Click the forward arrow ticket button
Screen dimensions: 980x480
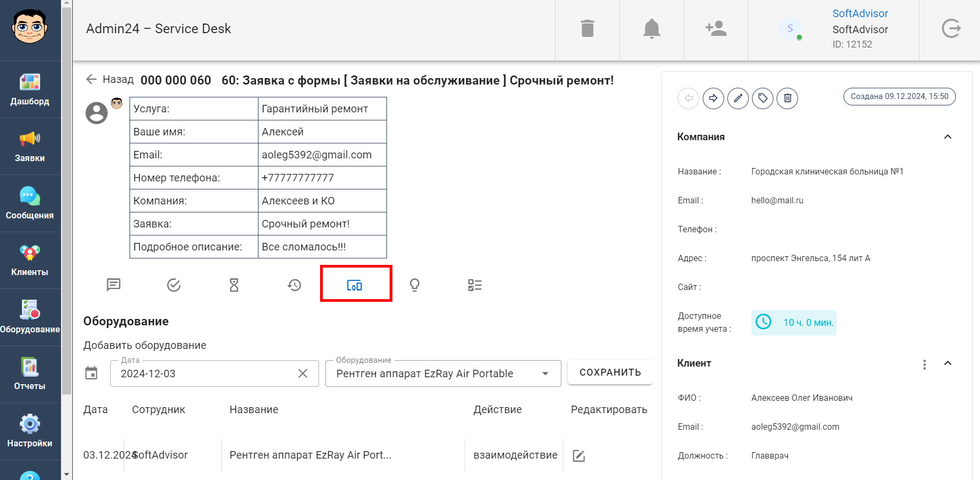[713, 98]
